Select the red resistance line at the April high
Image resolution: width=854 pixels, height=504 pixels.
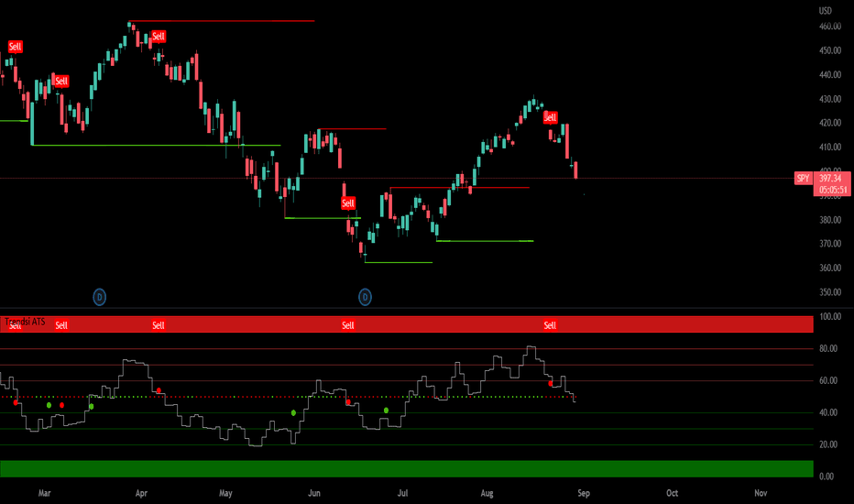click(x=222, y=21)
